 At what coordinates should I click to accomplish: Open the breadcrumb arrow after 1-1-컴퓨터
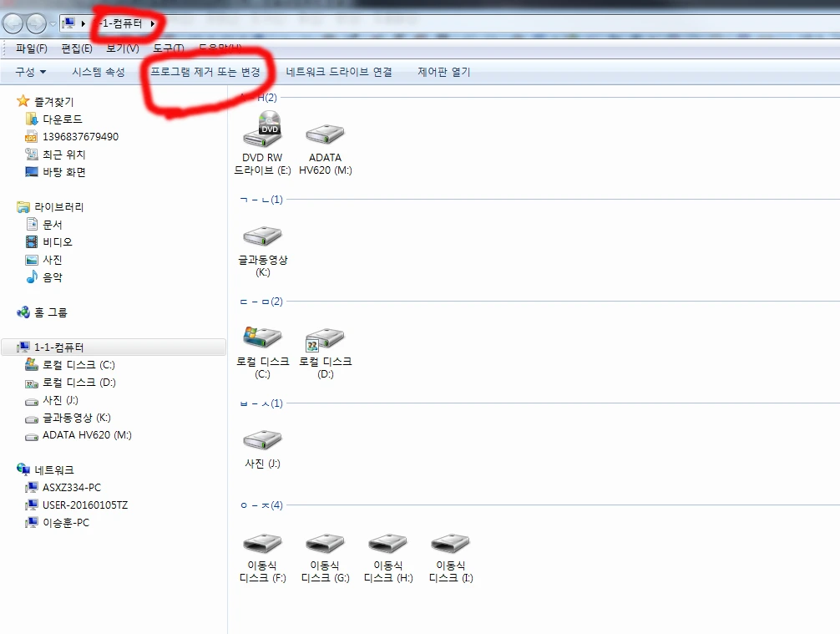click(x=151, y=23)
